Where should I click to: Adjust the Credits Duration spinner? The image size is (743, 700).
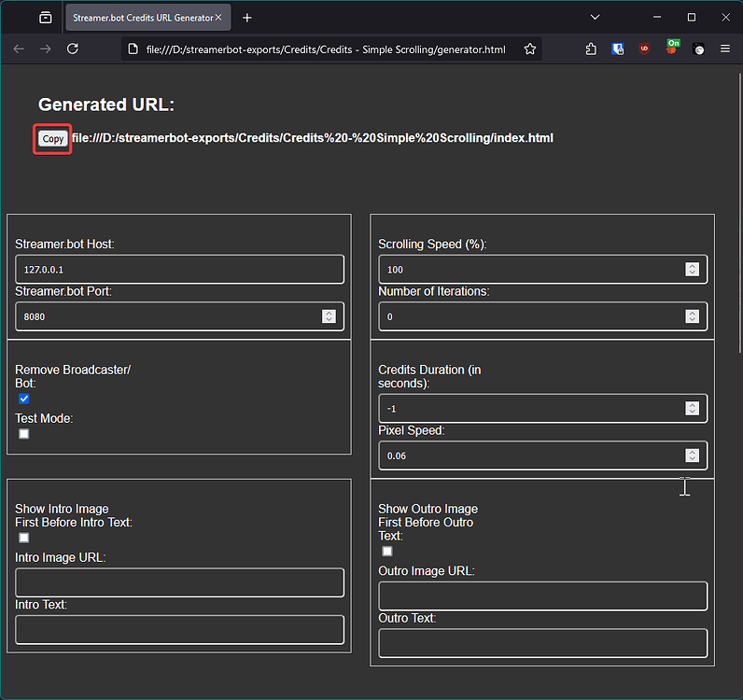[x=693, y=408]
